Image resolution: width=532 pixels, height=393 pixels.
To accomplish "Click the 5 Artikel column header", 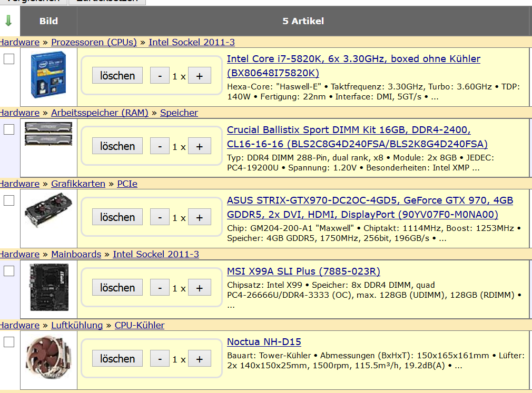I will [303, 21].
